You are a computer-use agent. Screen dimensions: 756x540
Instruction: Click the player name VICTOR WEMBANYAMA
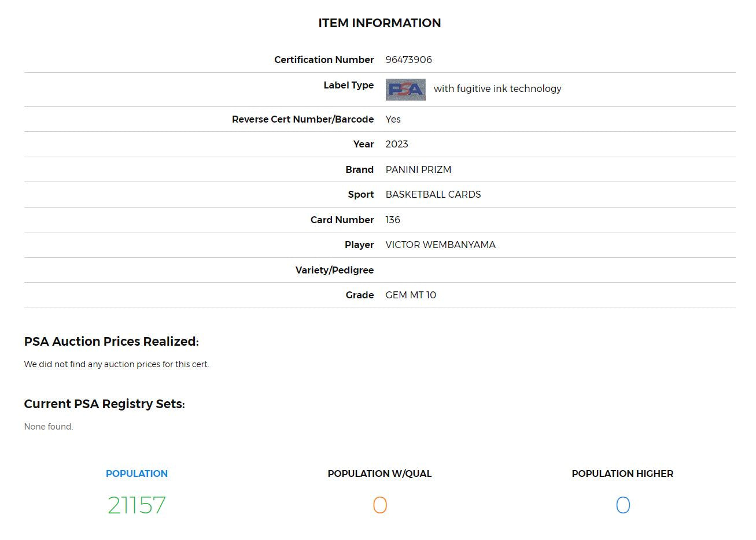[x=441, y=245]
